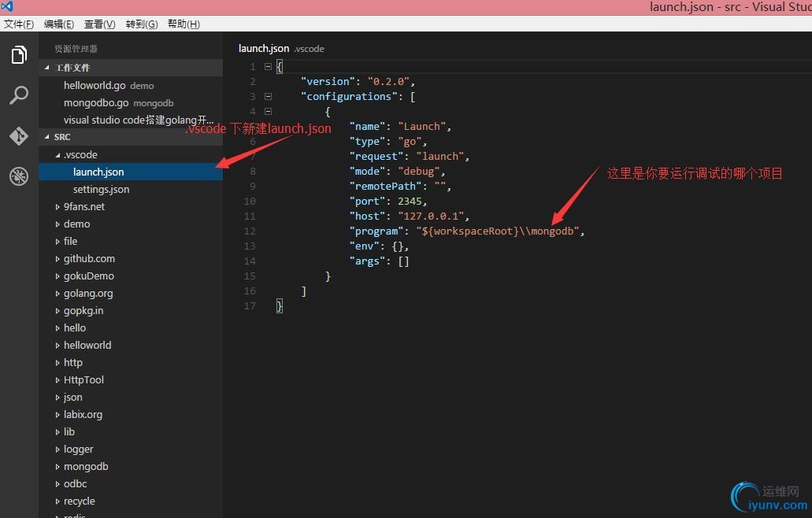Collapse the 工作文件 section
The height and width of the screenshot is (518, 812).
coord(47,68)
